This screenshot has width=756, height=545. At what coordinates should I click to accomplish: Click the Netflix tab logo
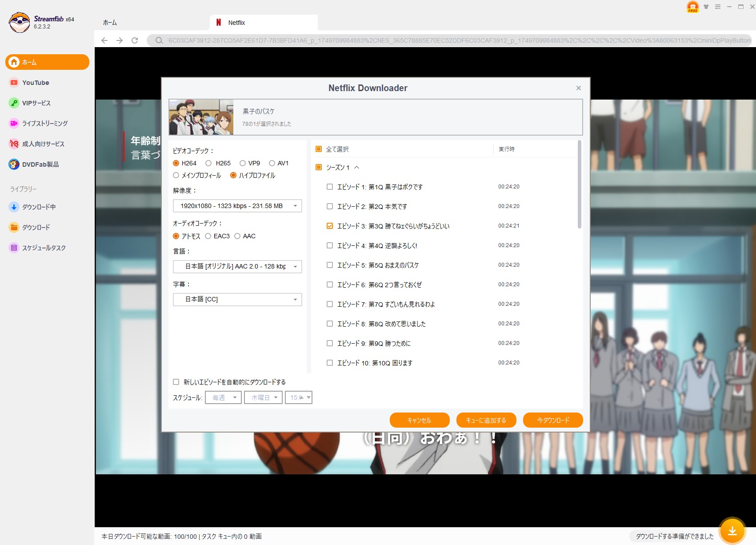218,23
